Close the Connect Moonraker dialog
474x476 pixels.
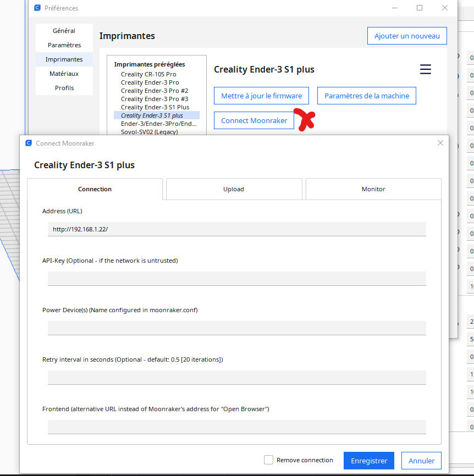[x=440, y=143]
